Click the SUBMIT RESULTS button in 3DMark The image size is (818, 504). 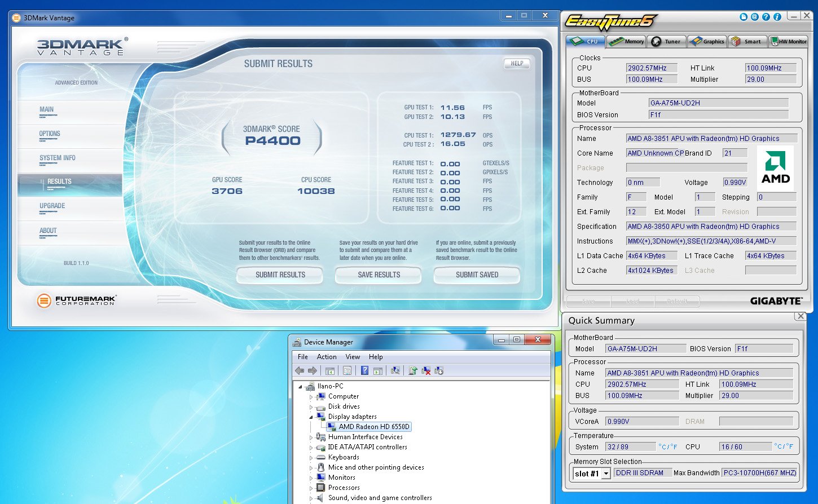coord(279,275)
